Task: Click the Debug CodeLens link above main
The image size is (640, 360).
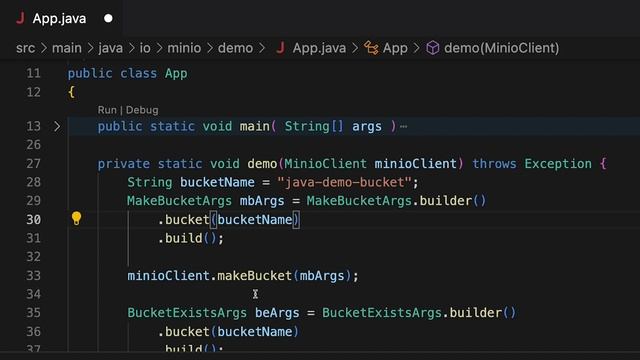Action: [142, 110]
